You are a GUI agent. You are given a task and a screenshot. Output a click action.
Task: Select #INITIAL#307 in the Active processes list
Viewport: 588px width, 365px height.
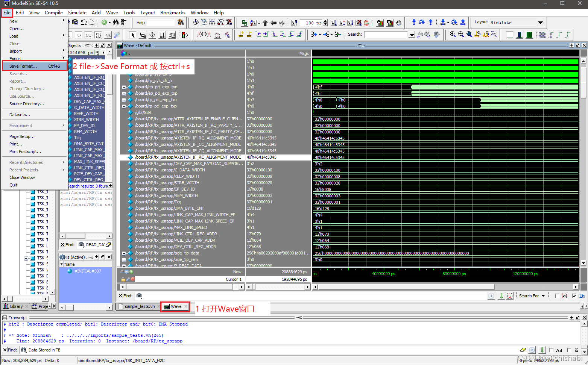click(88, 271)
